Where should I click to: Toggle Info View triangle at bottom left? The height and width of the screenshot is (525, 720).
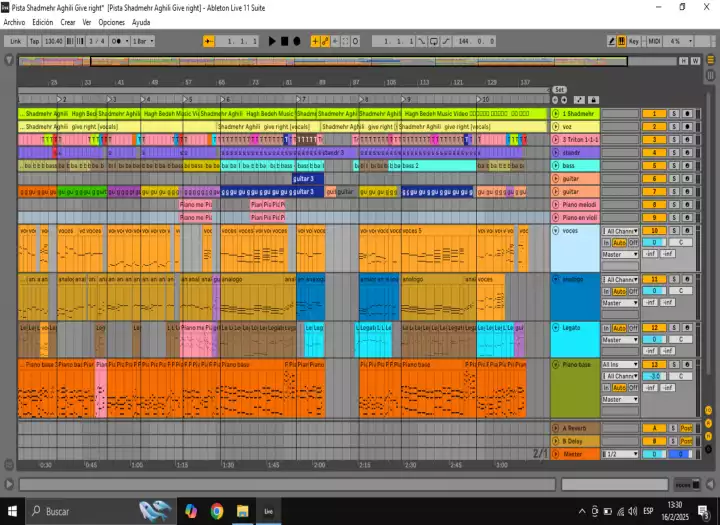click(x=9, y=484)
